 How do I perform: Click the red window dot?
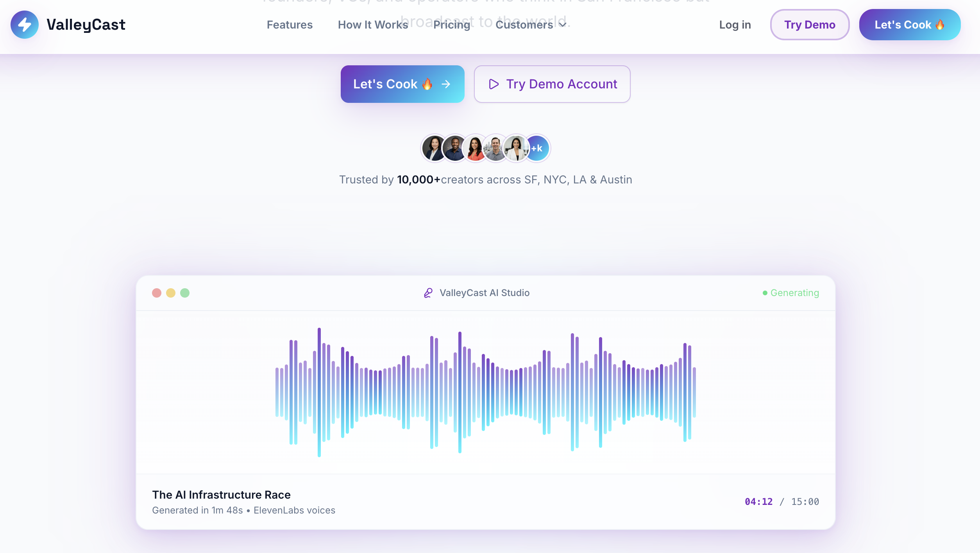pyautogui.click(x=157, y=293)
